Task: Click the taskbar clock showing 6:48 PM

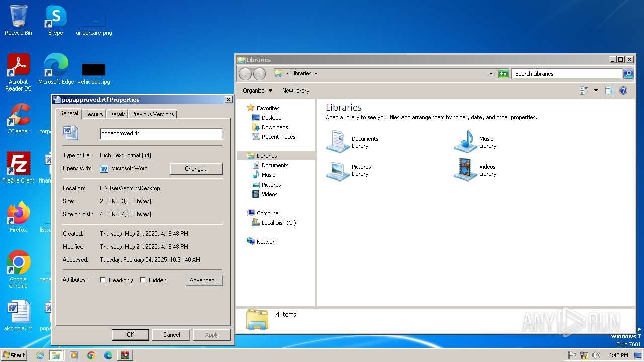Action: (x=618, y=355)
